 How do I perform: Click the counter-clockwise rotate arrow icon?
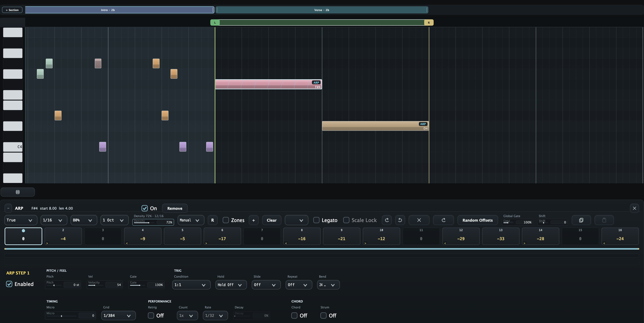[x=400, y=220]
